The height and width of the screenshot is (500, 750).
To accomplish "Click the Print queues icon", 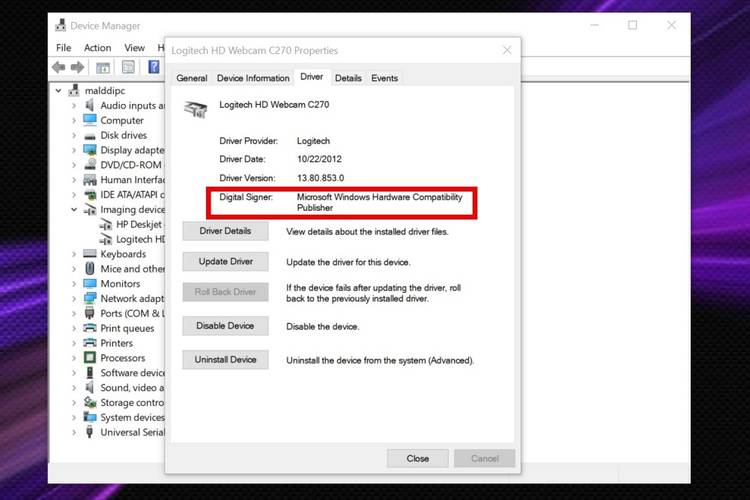I will [x=90, y=328].
